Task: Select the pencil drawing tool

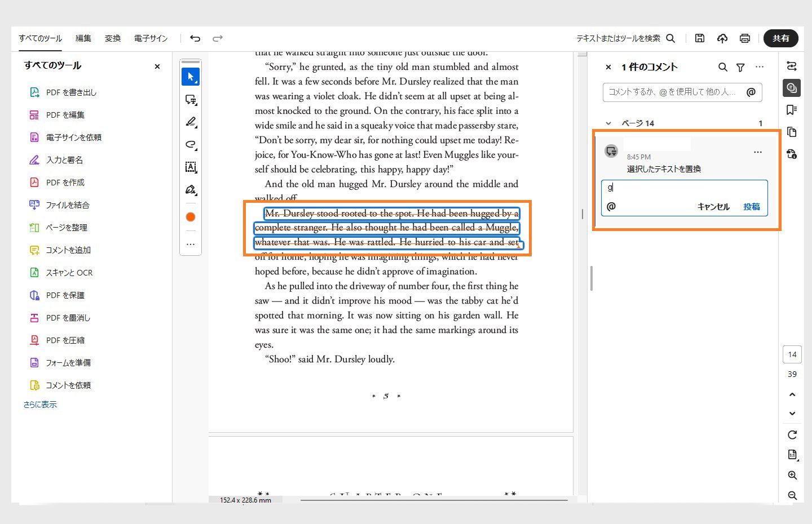Action: coord(191,122)
